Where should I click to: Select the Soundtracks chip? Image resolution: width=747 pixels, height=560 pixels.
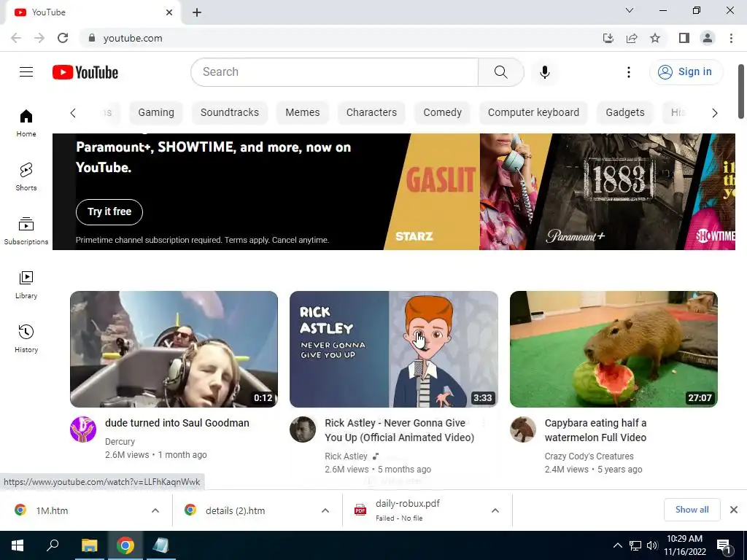pyautogui.click(x=230, y=112)
